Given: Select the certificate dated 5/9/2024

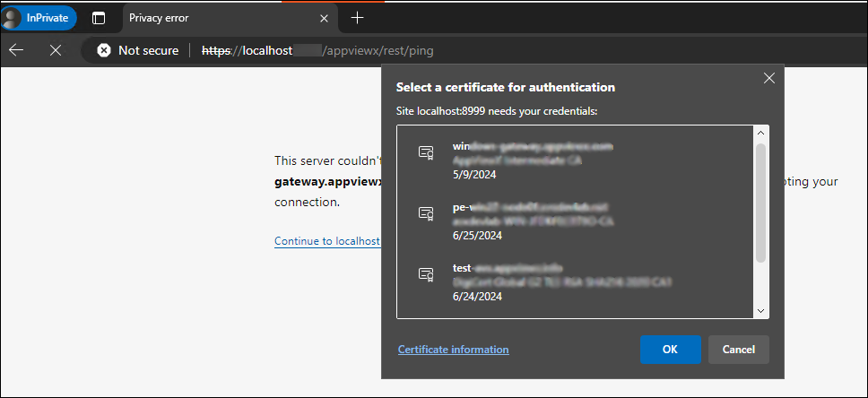Looking at the screenshot, I should [x=576, y=160].
